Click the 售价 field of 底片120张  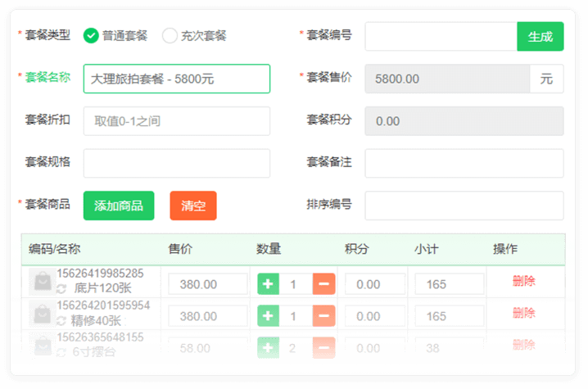tap(208, 284)
